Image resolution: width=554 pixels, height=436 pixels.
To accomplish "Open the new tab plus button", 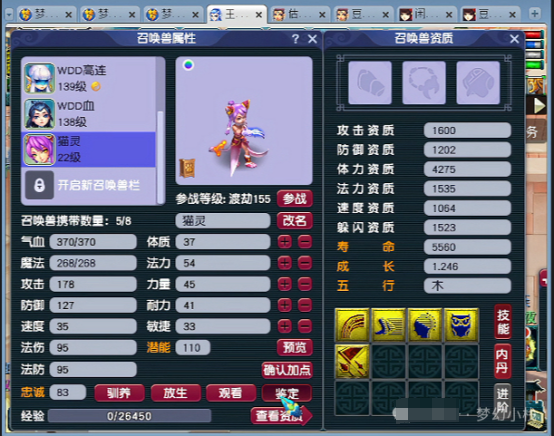I will point(535,14).
